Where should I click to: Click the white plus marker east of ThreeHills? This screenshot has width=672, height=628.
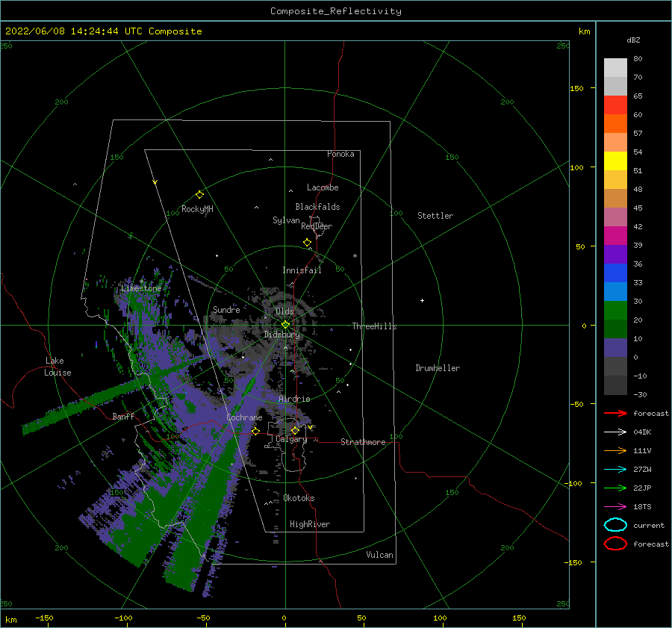[422, 300]
